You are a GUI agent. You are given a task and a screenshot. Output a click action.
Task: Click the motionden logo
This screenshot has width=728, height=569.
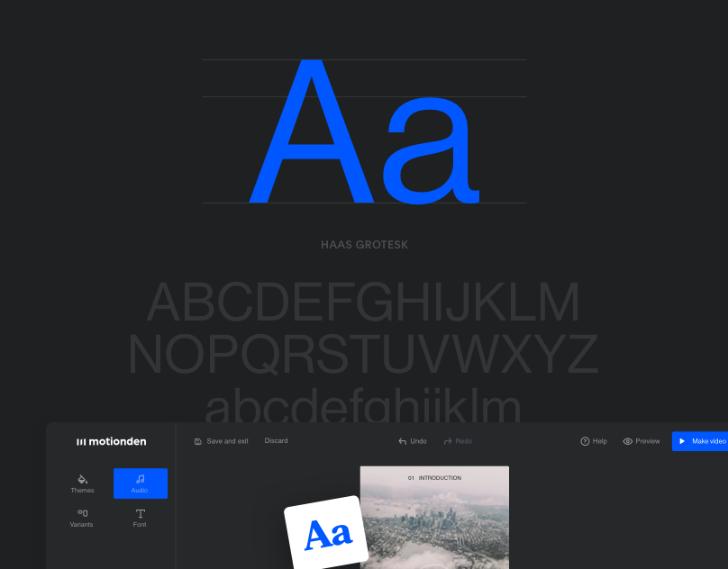(112, 441)
